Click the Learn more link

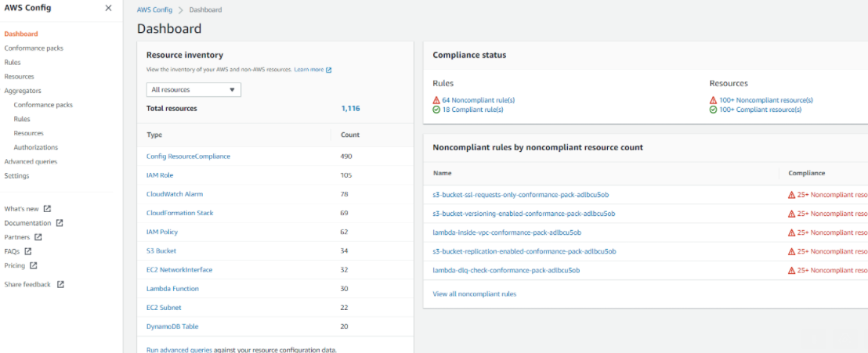tap(309, 70)
